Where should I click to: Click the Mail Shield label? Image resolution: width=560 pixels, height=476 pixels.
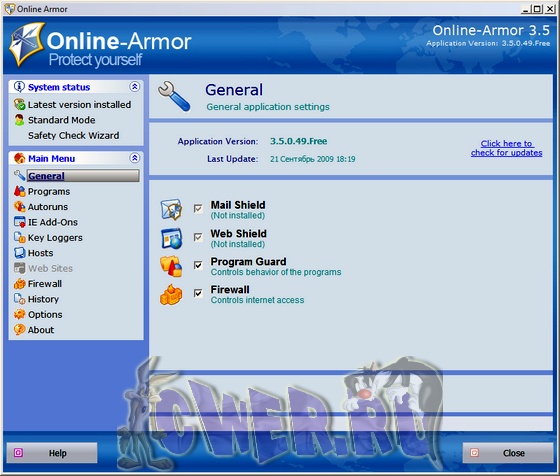(x=238, y=205)
